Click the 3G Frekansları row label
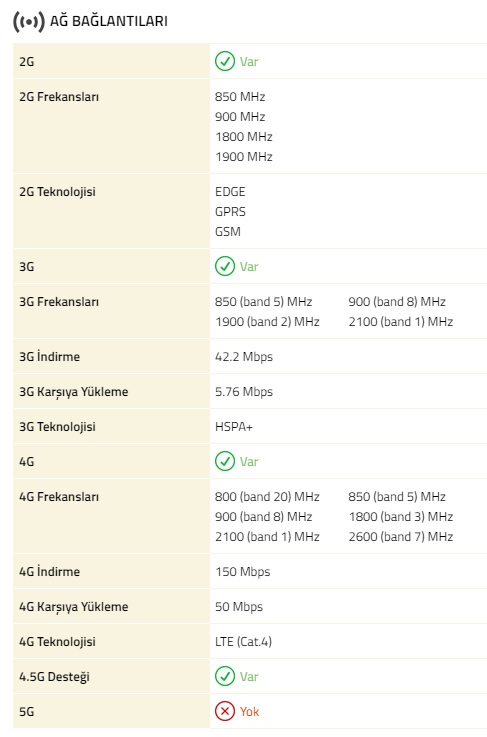The height and width of the screenshot is (737, 487). click(59, 302)
